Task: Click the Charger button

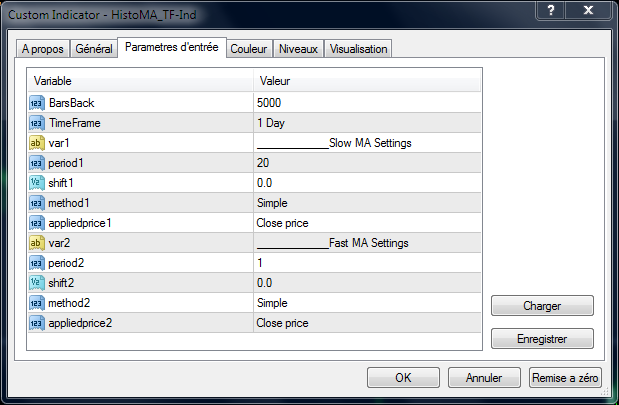Action: click(542, 306)
